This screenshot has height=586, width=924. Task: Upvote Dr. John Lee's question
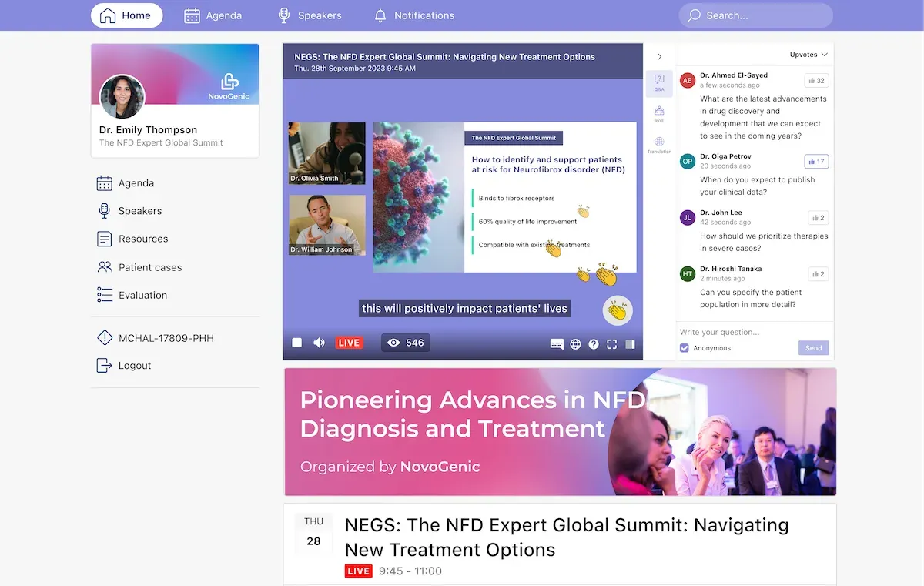[x=818, y=218]
